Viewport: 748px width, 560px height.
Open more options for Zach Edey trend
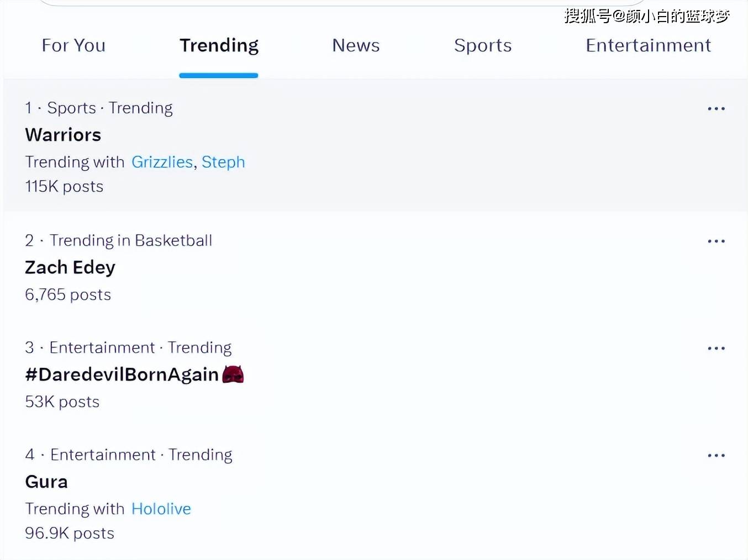(716, 241)
